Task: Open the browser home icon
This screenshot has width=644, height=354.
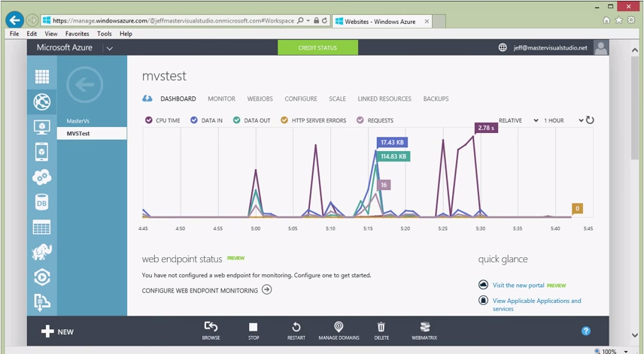Action: coord(606,20)
